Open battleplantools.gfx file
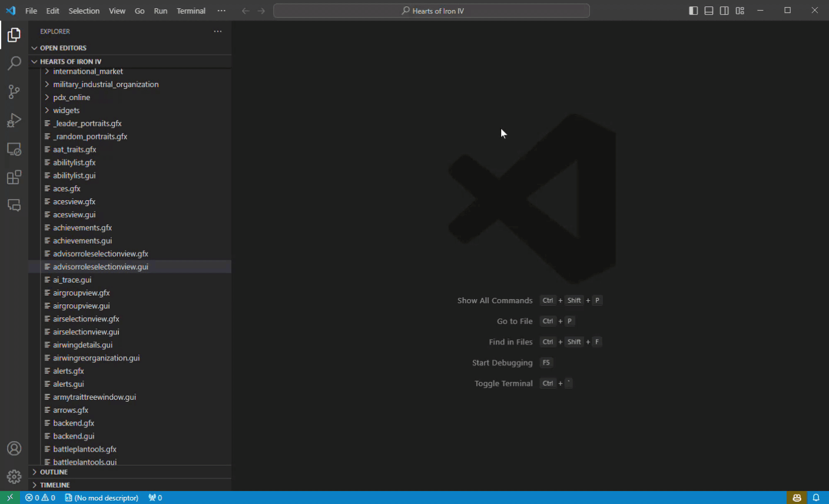 [x=130, y=449]
